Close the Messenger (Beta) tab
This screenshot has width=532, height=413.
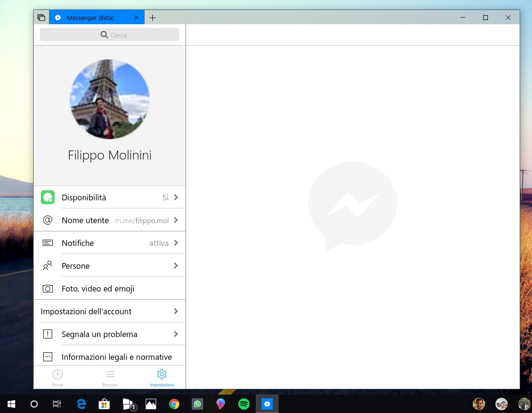coord(136,18)
